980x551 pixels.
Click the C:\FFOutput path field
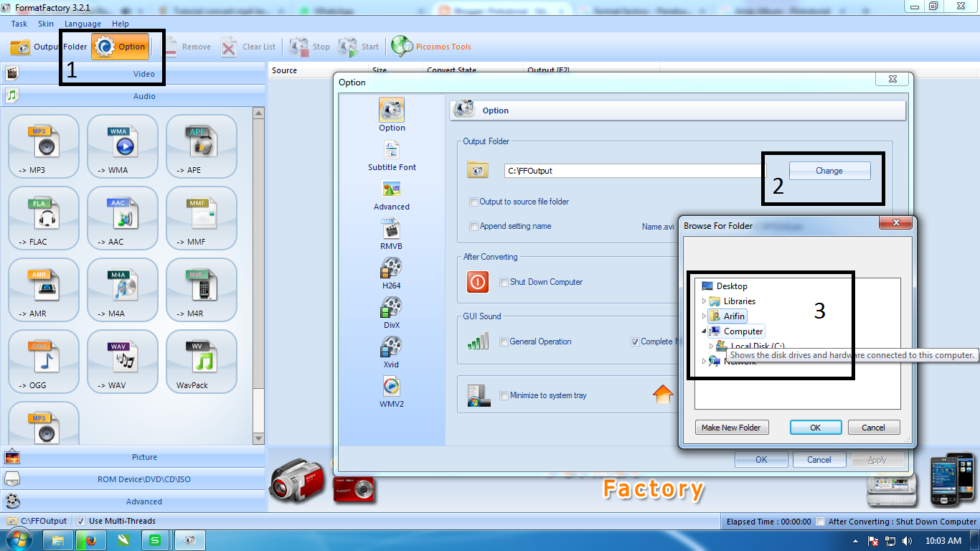635,171
